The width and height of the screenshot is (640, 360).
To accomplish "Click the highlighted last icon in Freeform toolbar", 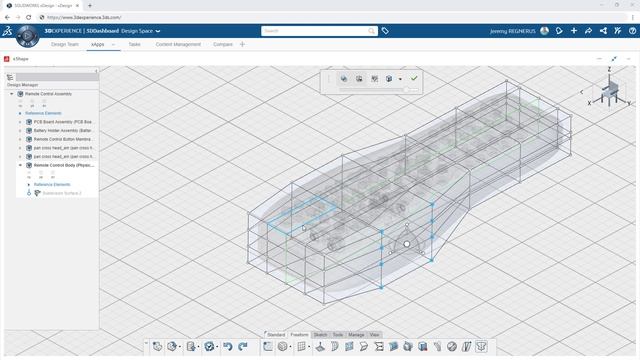I will (481, 347).
